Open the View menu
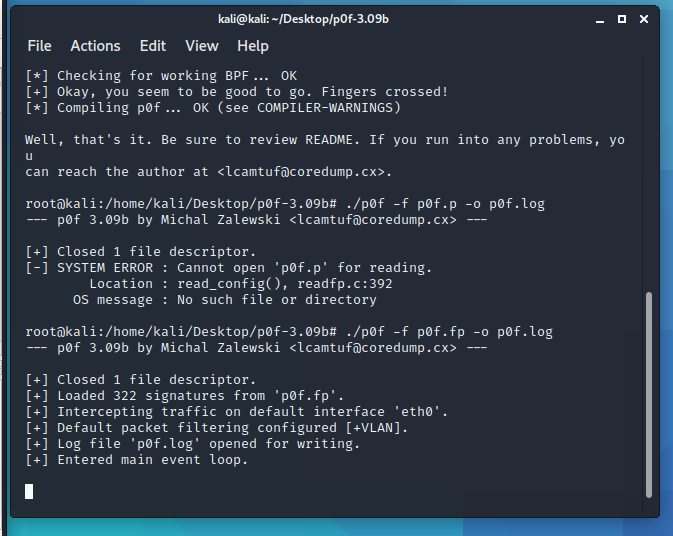The width and height of the screenshot is (673, 536). [x=202, y=46]
